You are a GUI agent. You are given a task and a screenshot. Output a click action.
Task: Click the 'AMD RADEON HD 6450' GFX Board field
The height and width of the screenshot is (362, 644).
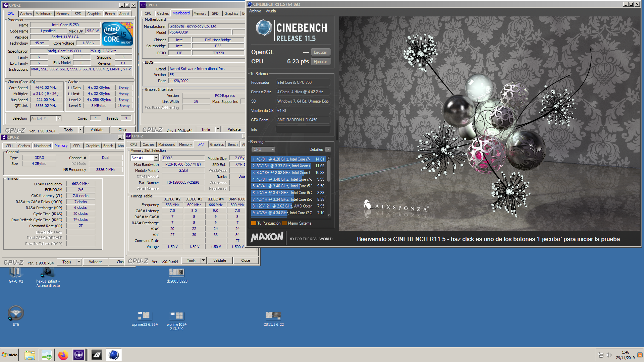click(x=303, y=120)
